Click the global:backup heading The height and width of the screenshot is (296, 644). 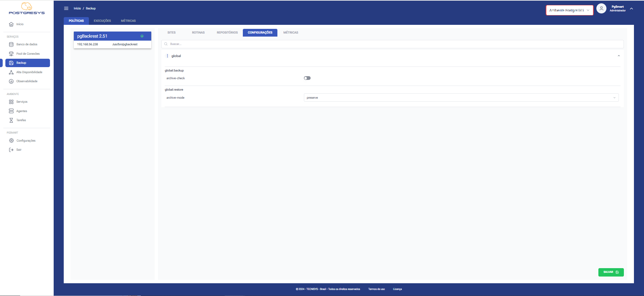click(x=174, y=70)
